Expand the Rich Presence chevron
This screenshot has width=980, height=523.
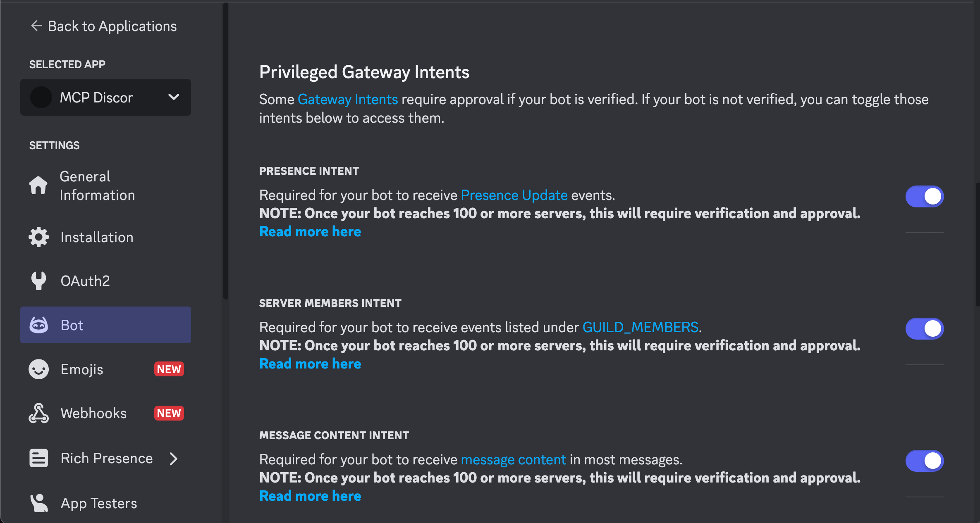[173, 458]
